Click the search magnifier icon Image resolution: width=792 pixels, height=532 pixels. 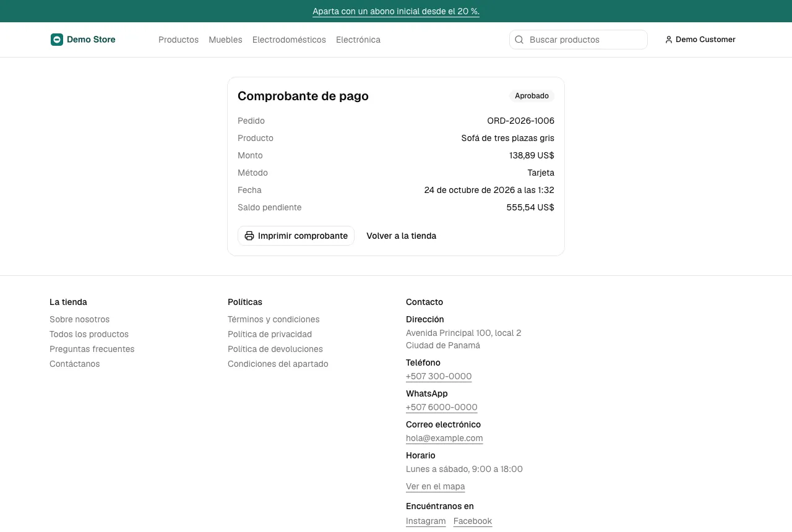point(519,40)
